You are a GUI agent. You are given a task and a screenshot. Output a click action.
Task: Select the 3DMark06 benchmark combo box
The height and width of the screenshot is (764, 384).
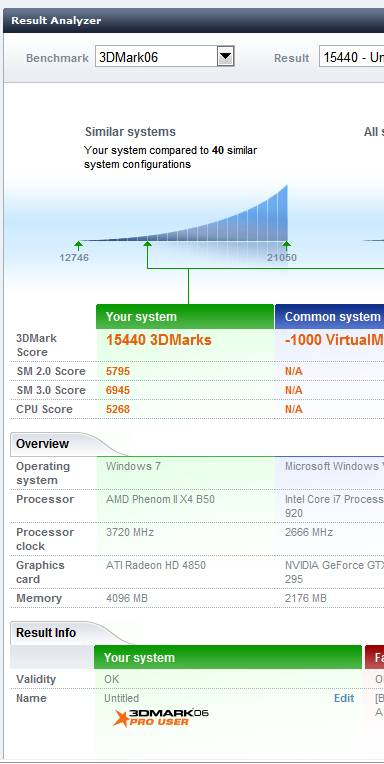(x=165, y=57)
